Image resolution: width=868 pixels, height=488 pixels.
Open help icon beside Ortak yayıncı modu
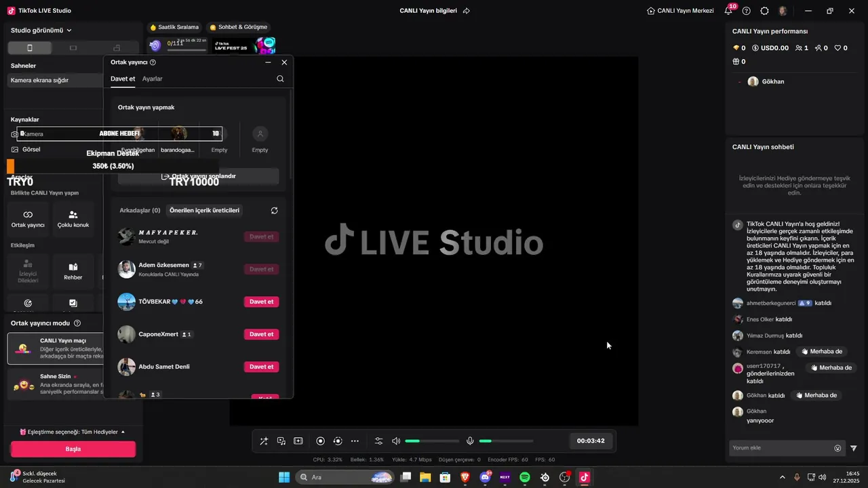(x=77, y=323)
